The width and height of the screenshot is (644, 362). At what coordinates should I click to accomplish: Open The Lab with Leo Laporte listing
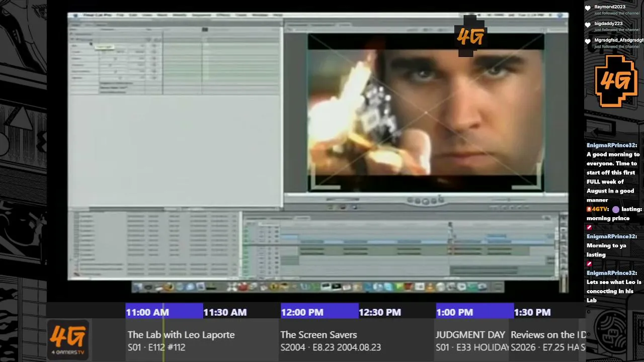point(202,341)
